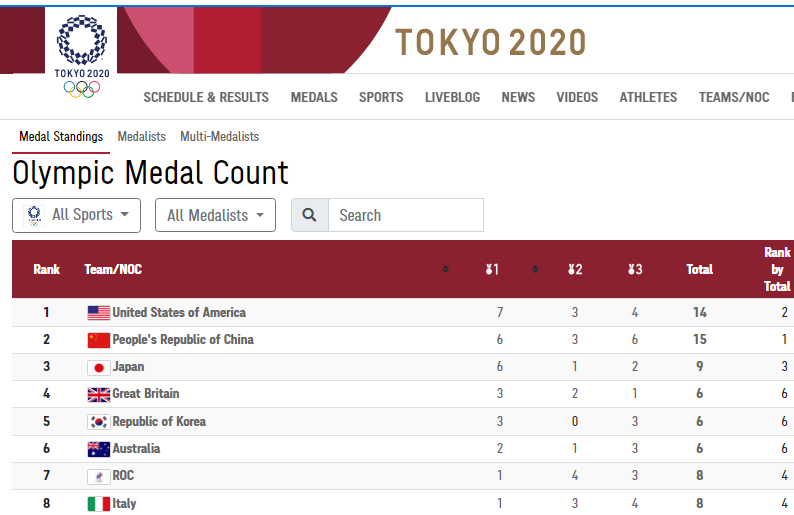Screen dimensions: 794x515
Task: Switch to the Medalists tab
Action: point(141,136)
